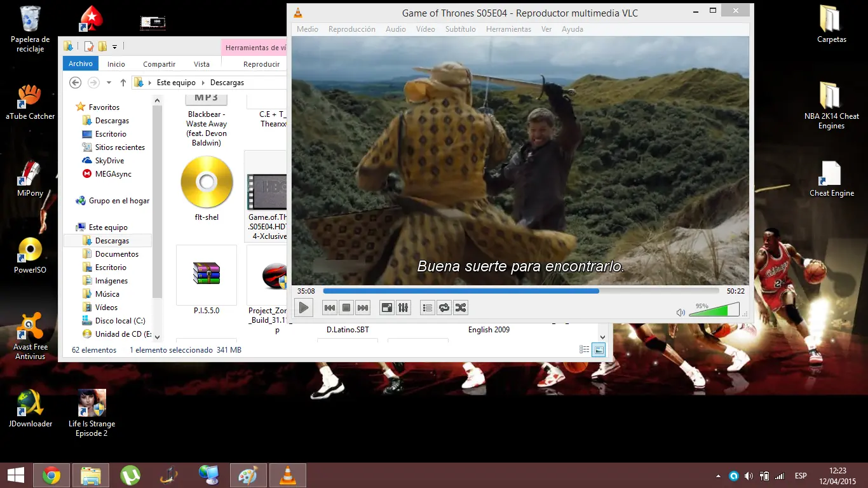Open the VLC Reproducción menu
This screenshot has height=488, width=868.
352,29
